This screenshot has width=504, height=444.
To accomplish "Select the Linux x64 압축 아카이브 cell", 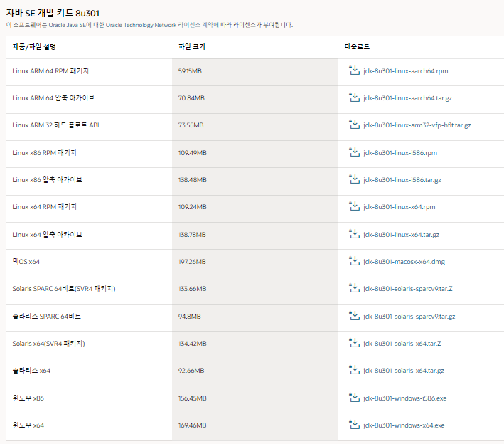I will click(x=89, y=236).
